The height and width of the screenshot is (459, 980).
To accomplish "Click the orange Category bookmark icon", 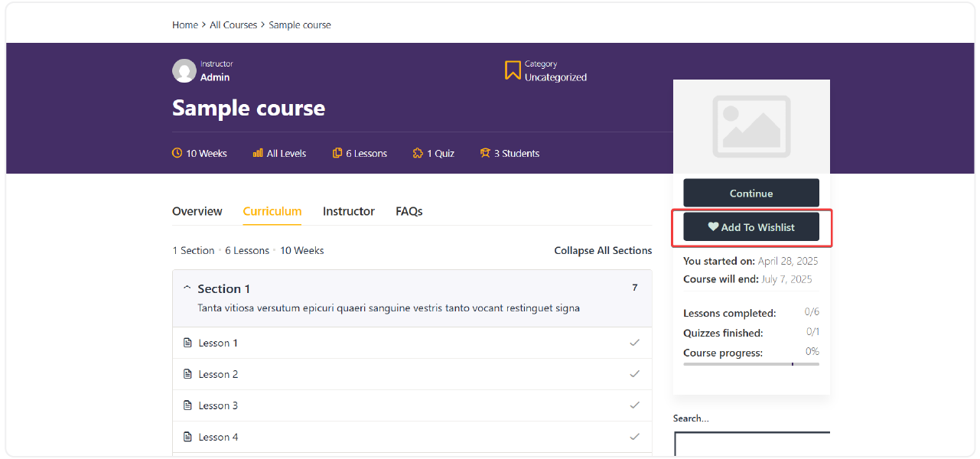I will [x=513, y=70].
